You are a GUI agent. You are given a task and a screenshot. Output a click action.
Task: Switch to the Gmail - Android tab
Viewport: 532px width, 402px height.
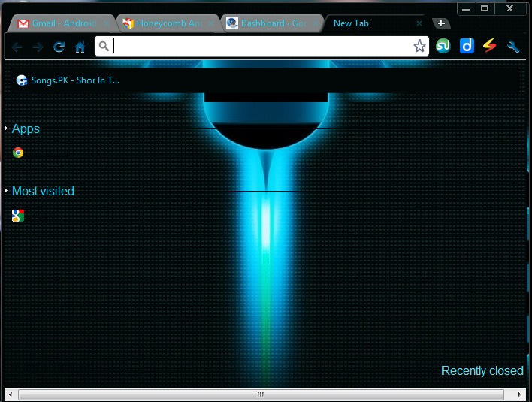pyautogui.click(x=63, y=23)
